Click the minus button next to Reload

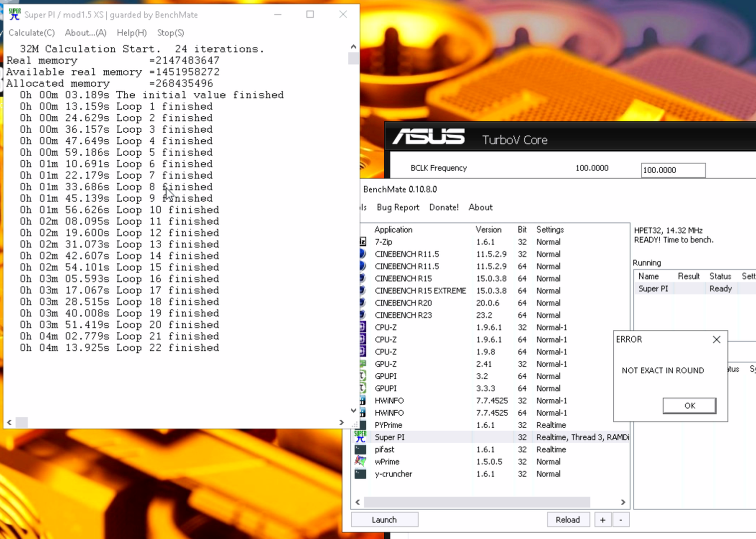[x=620, y=520]
